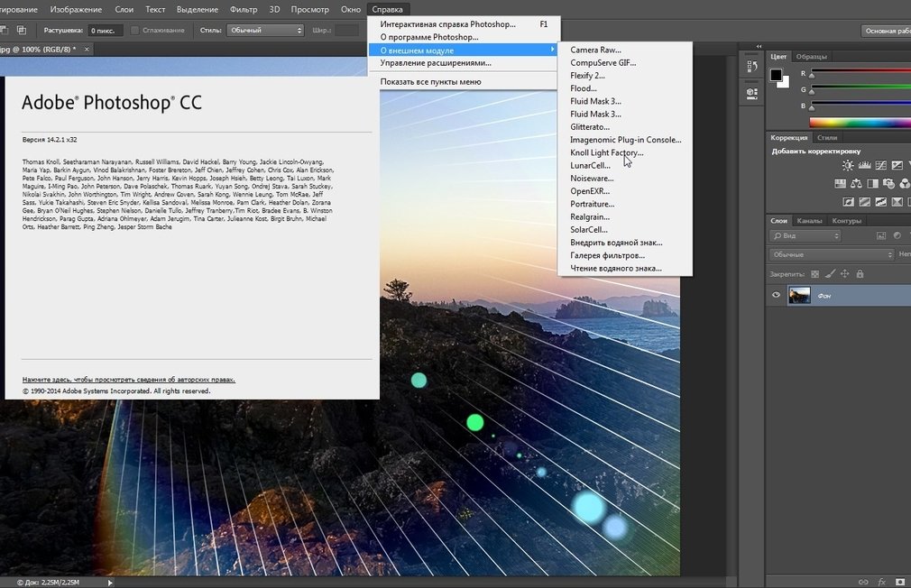This screenshot has height=588, width=911.
Task: Open the History panel icon in collapsed dock
Action: (752, 66)
